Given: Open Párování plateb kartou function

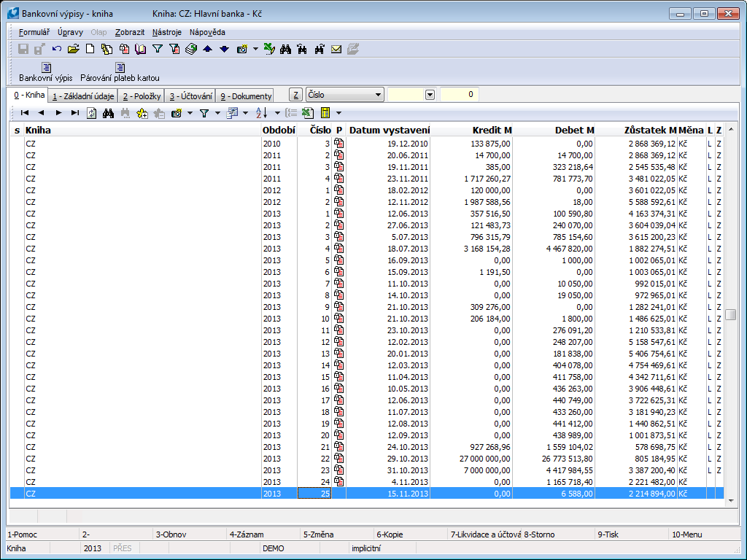Looking at the screenshot, I should point(120,72).
